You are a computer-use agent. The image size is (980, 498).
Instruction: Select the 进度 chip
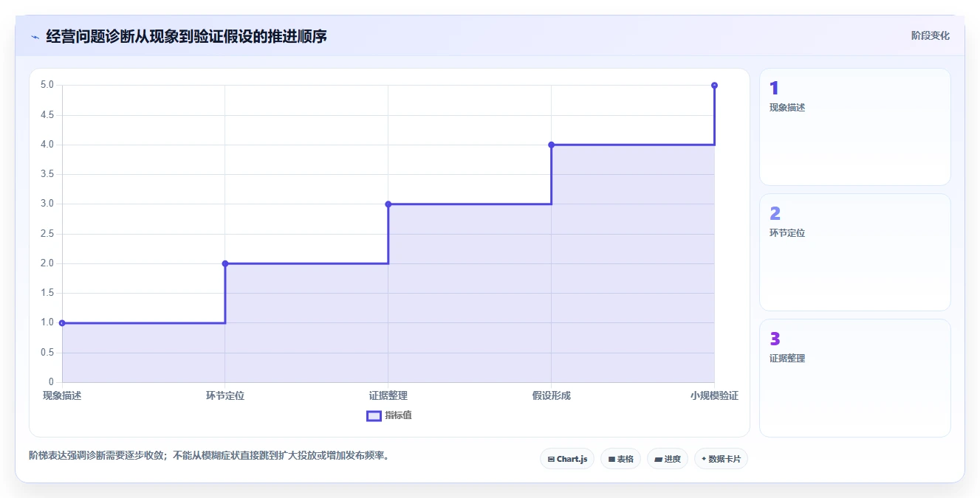pos(667,459)
